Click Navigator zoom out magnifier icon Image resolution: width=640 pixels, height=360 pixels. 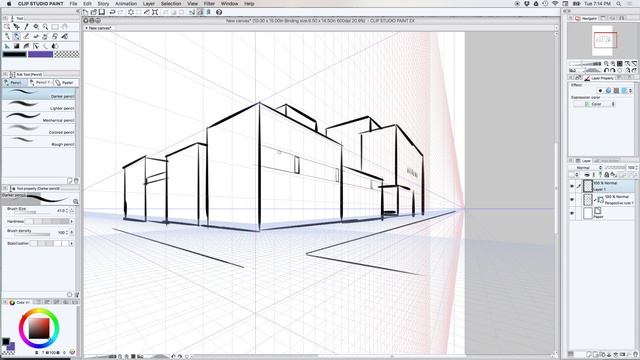tap(606, 64)
